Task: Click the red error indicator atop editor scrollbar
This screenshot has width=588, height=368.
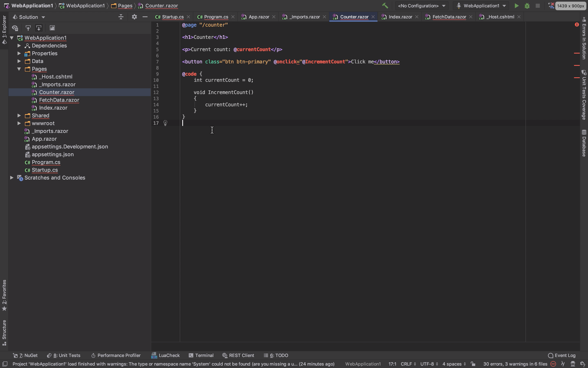Action: click(x=577, y=25)
